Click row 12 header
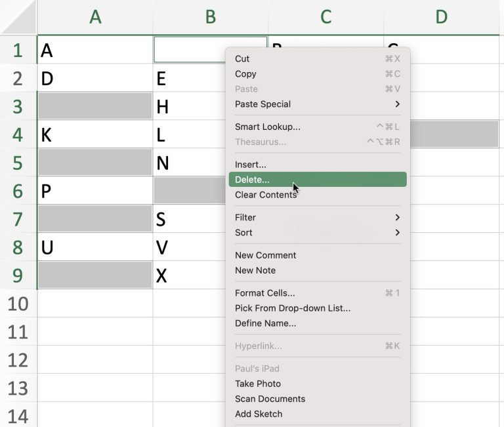Screen dimensions: 504x427 click(x=18, y=359)
